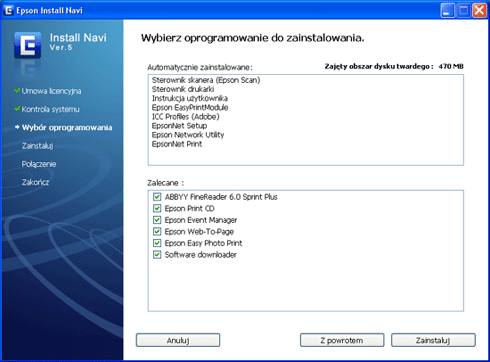Click the Zalecane label
Image resolution: width=490 pixels, height=362 pixels.
(x=166, y=183)
